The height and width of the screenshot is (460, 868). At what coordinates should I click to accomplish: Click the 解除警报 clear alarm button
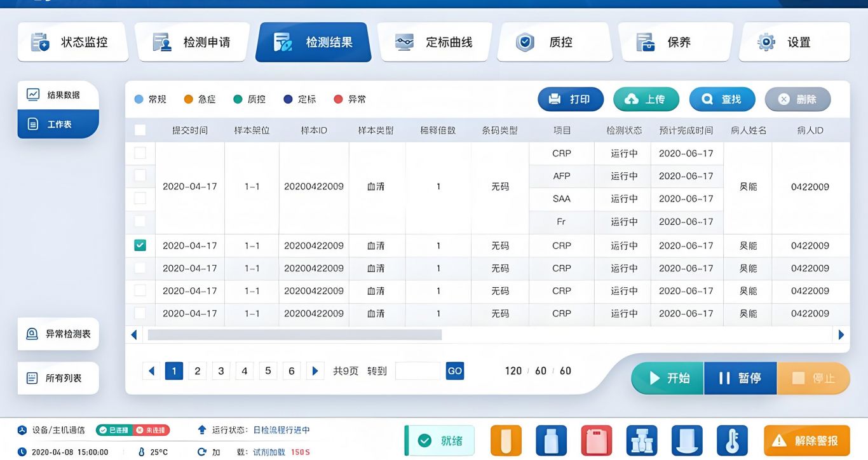[807, 441]
